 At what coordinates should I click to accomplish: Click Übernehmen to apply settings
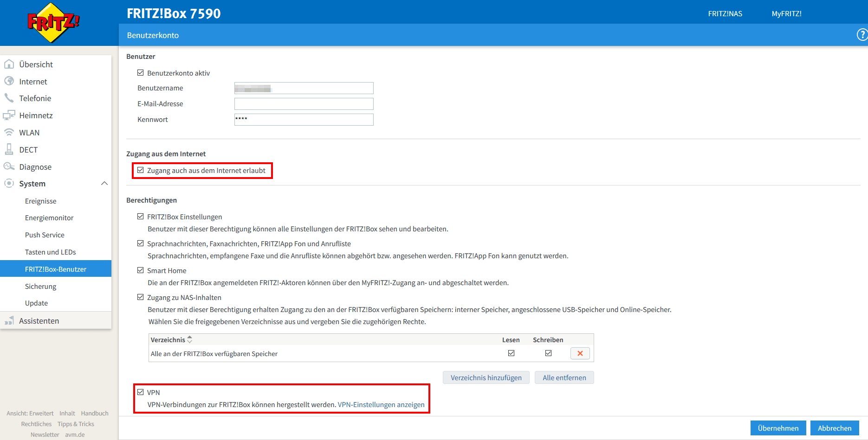tap(778, 428)
